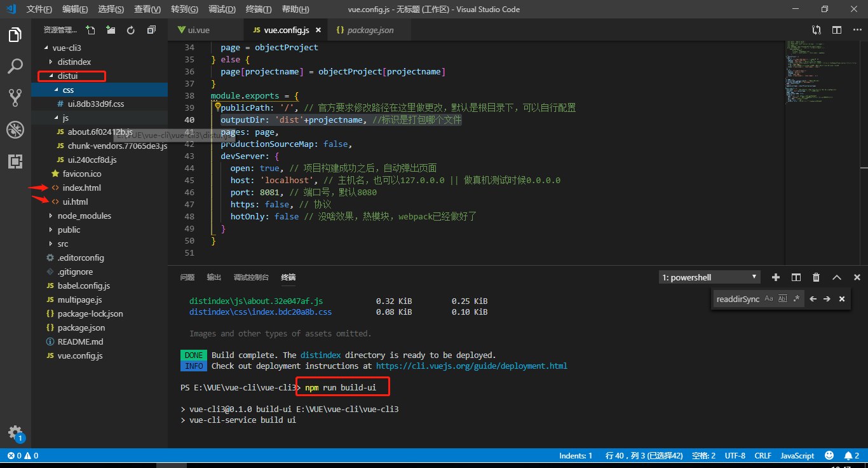Open the 编辑(E) menu
The image size is (868, 468).
click(76, 10)
